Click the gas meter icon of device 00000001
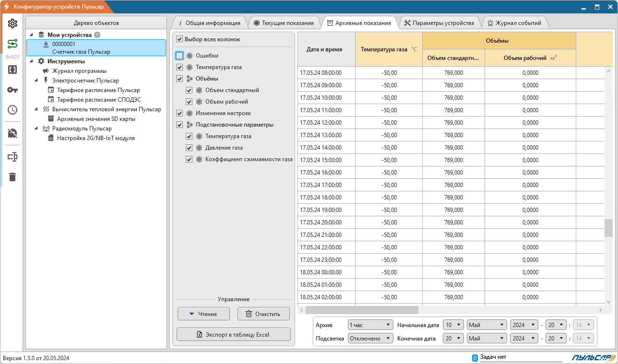 click(x=46, y=44)
